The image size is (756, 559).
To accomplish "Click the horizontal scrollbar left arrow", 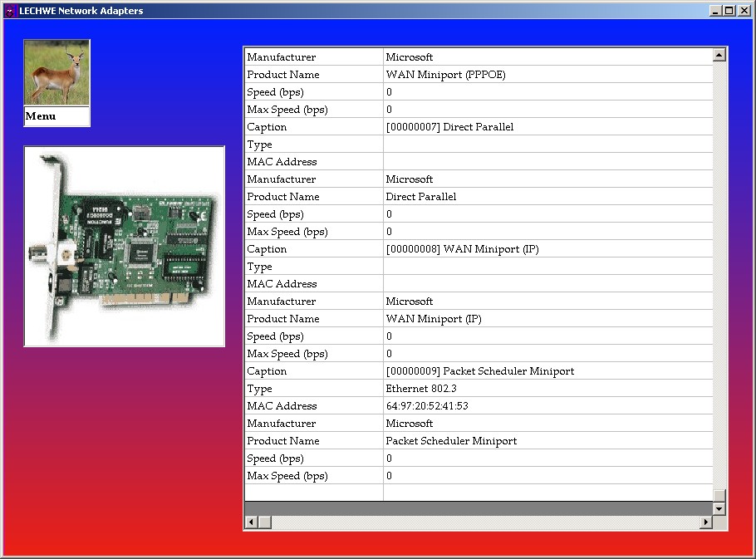I will [251, 522].
